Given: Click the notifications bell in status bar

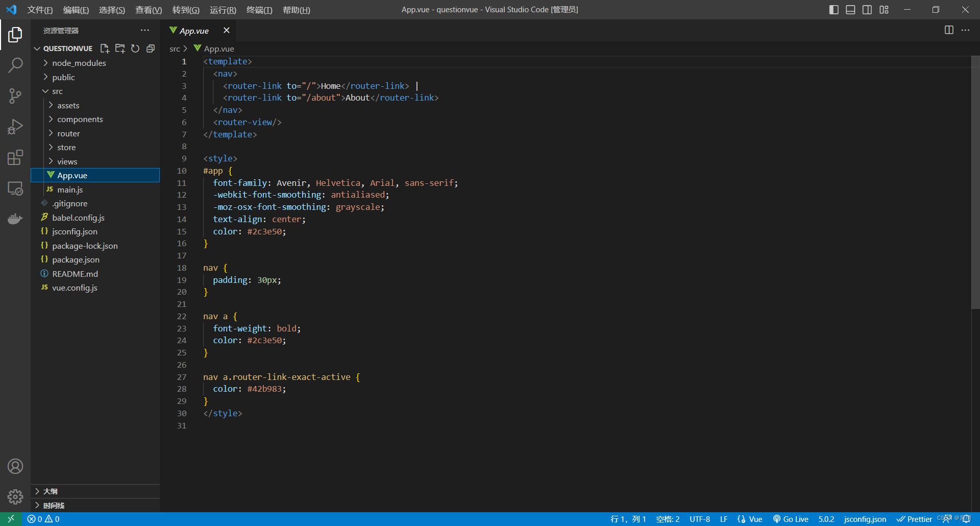Looking at the screenshot, I should (966, 519).
